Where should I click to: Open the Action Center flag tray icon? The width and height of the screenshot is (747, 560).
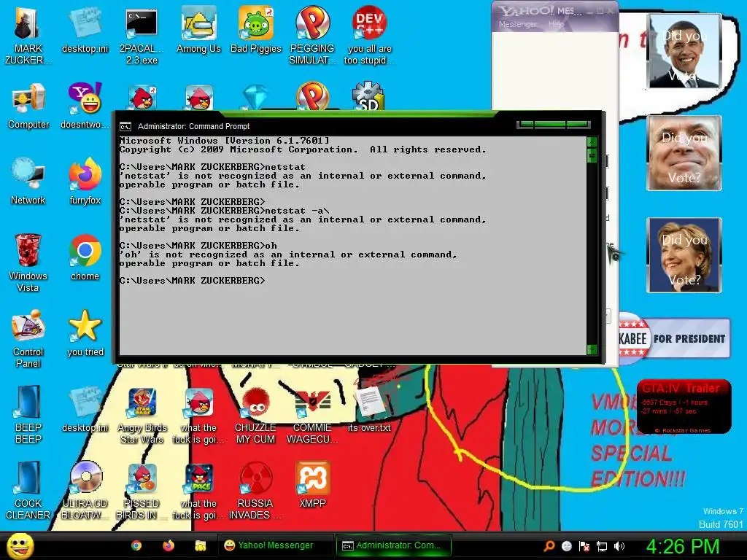[x=584, y=546]
